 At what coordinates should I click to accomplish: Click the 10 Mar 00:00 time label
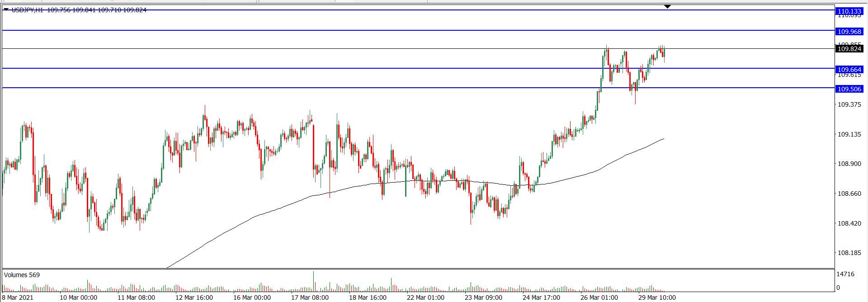click(78, 297)
